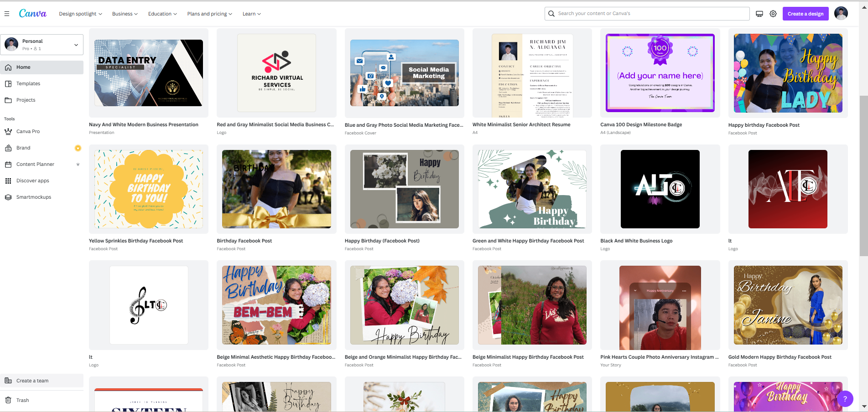
Task: Click the Discover apps grid icon
Action: click(x=8, y=181)
